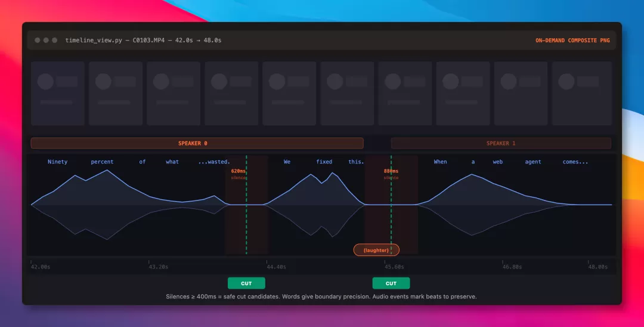The width and height of the screenshot is (644, 327).
Task: Open the fifth video frame thumbnail
Action: [x=289, y=94]
